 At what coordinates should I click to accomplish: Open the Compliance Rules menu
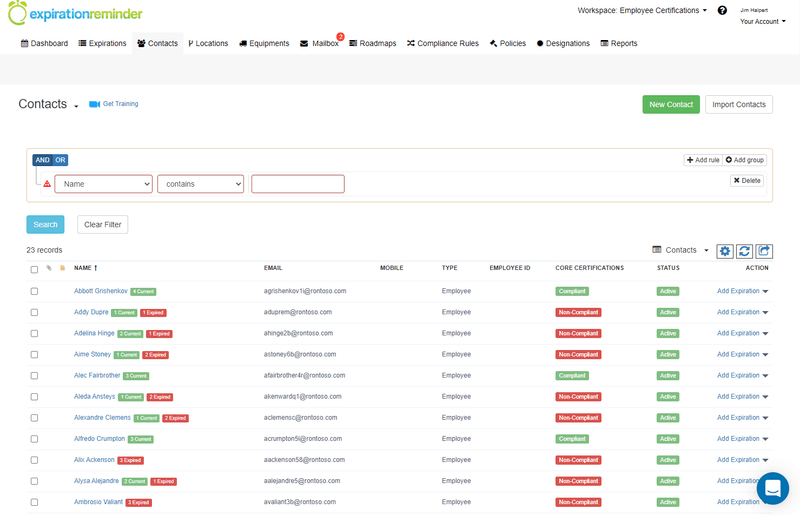click(442, 44)
